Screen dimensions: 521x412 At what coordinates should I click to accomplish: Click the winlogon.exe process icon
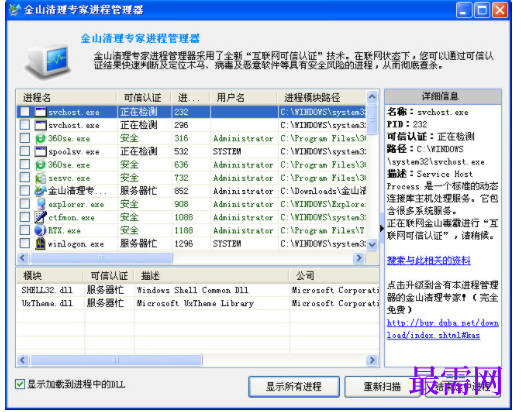40,243
